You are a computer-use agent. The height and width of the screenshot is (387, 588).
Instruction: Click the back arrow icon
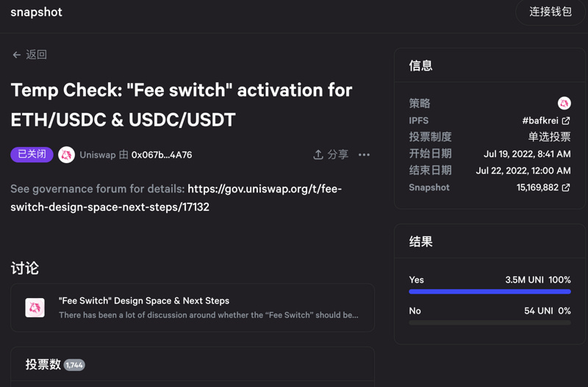[16, 55]
